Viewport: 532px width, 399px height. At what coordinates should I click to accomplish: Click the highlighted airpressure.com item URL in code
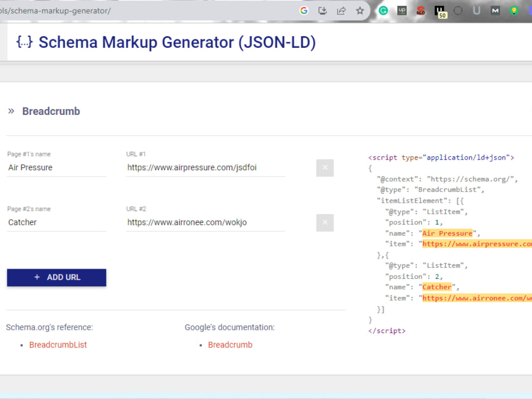[477, 244]
